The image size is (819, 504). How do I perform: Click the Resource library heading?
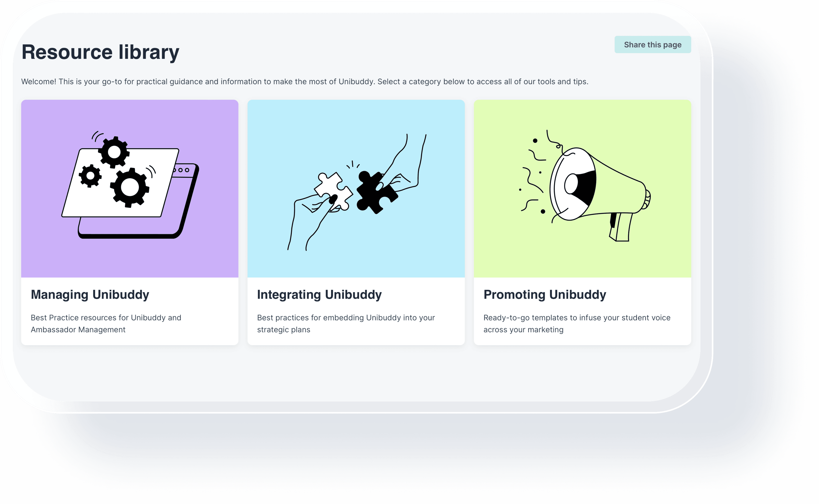[100, 52]
